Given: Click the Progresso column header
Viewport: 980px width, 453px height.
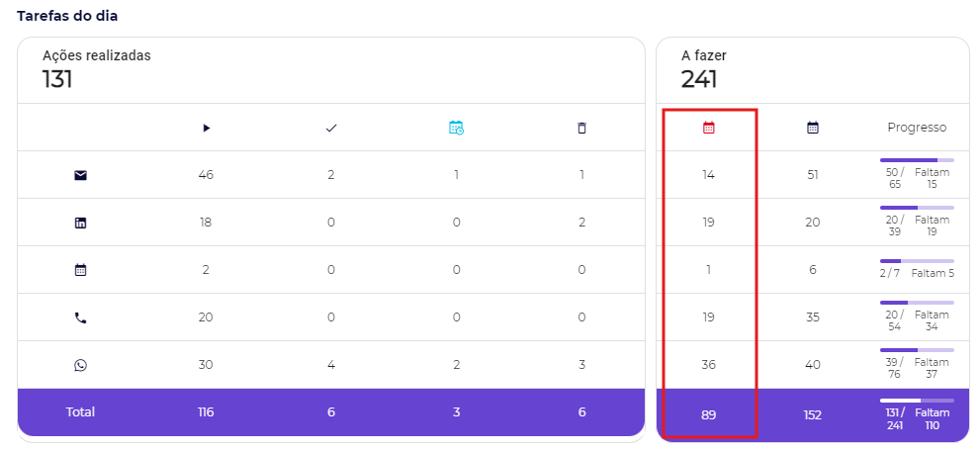Looking at the screenshot, I should pyautogui.click(x=917, y=128).
